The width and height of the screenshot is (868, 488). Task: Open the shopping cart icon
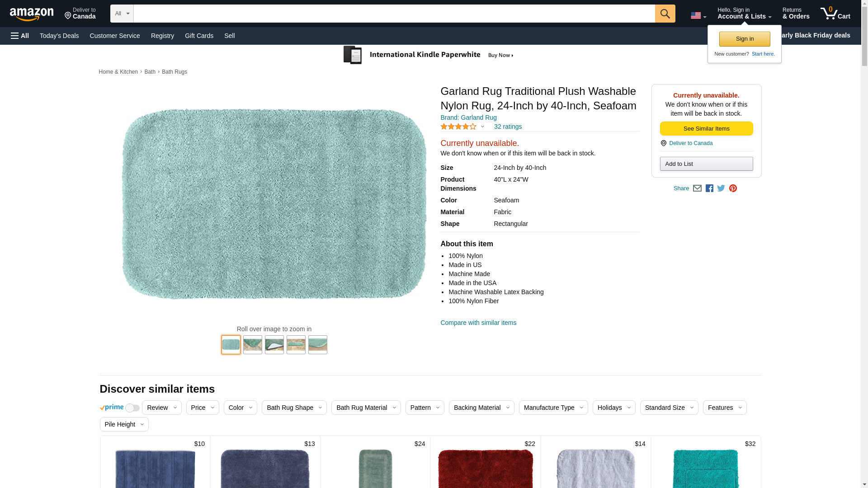click(x=835, y=14)
